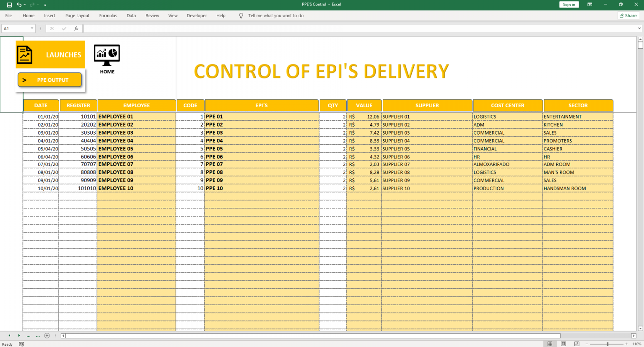Open the Name Box dropdown

[32, 28]
